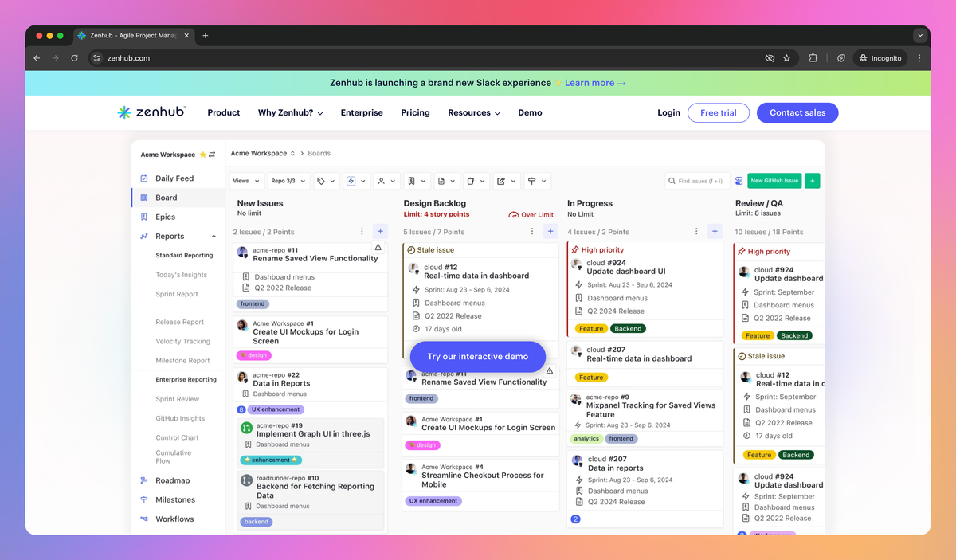Open Enterprise in site navigation
956x560 pixels.
click(362, 113)
